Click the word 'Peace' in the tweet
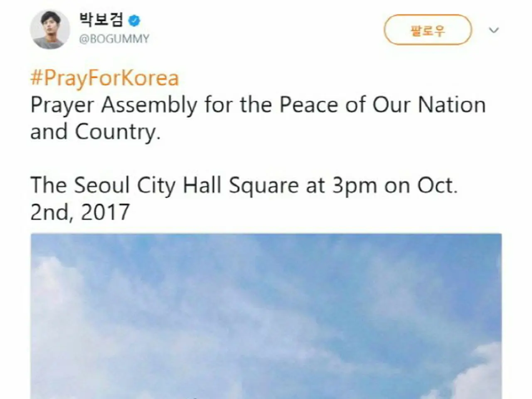The image size is (532, 399). pos(309,105)
